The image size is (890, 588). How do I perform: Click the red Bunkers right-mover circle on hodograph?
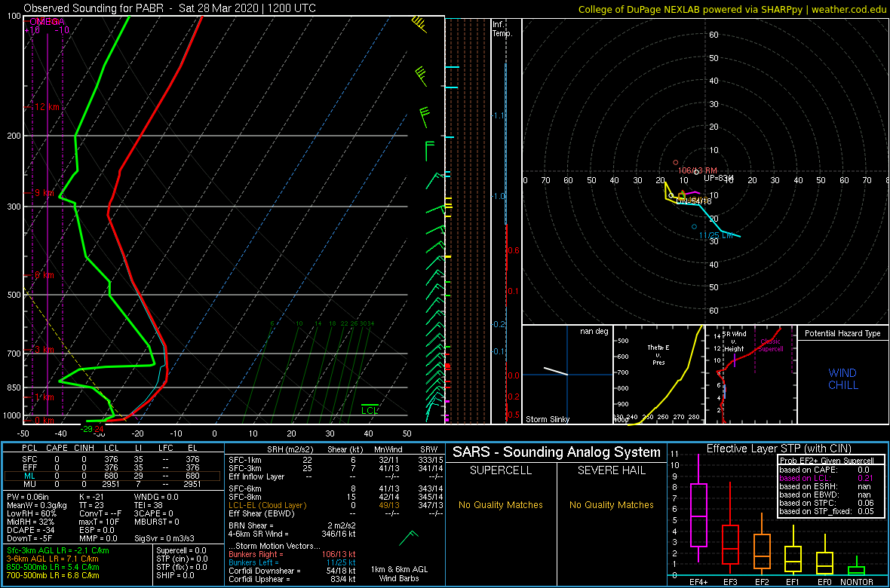(x=676, y=162)
